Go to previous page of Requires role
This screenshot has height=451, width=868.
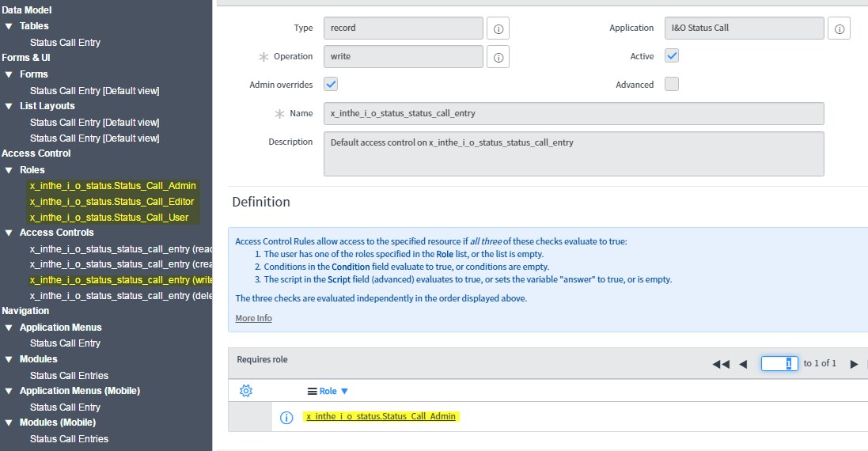click(743, 363)
